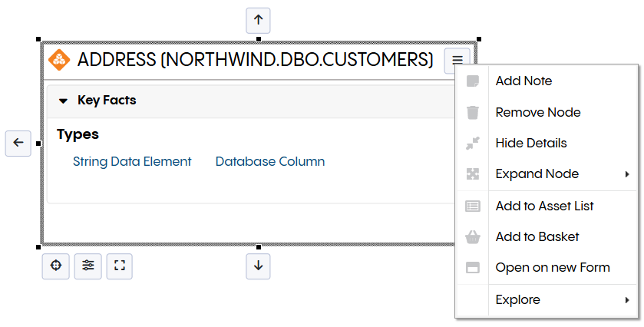Screen dimensions: 644x327
Task: Open Expand Node submenu arrow
Action: 627,174
